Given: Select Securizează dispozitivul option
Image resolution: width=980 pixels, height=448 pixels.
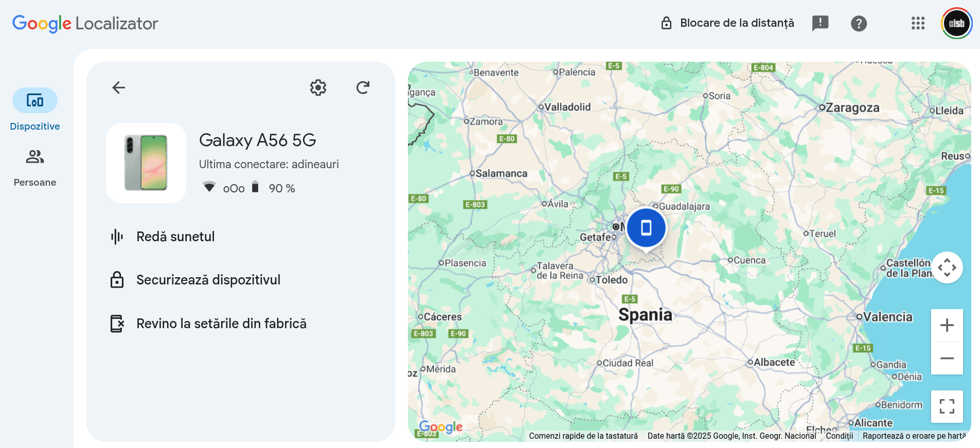Looking at the screenshot, I should pos(208,280).
